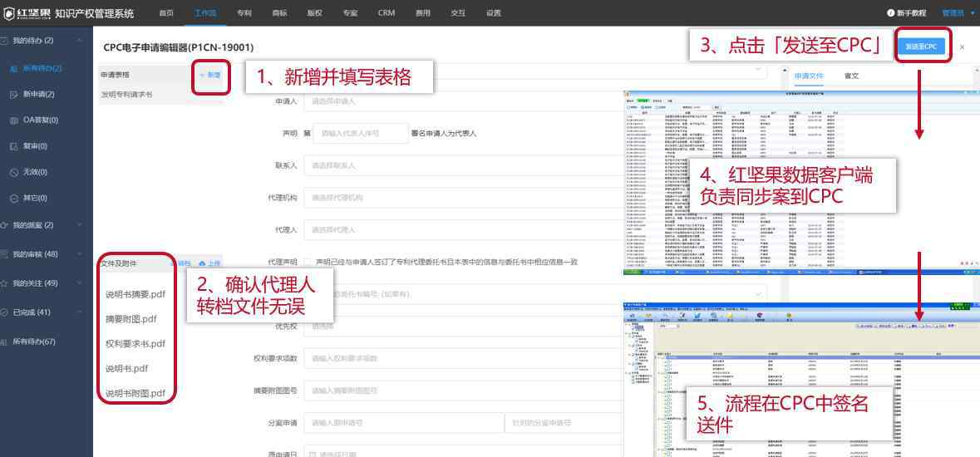
Task: Click the 新增 form button
Action: [x=210, y=75]
